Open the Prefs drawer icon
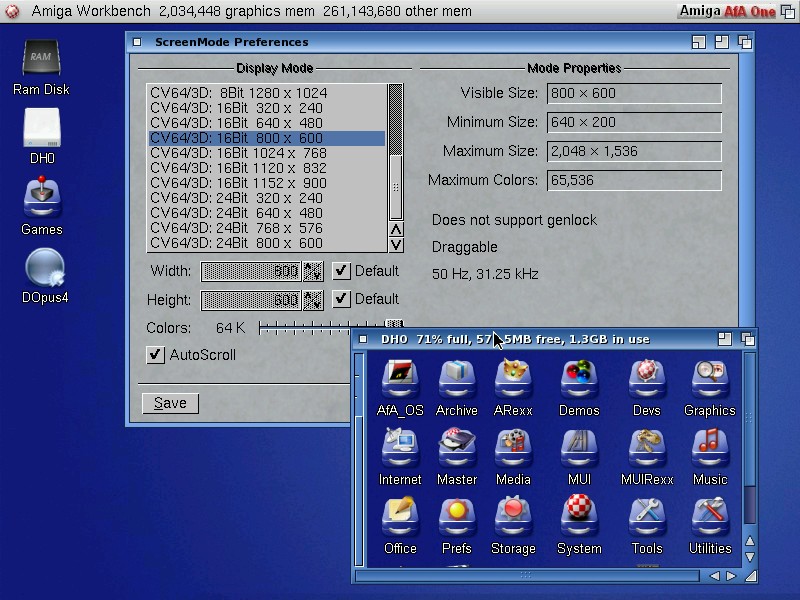Viewport: 800px width, 600px height. (x=457, y=518)
